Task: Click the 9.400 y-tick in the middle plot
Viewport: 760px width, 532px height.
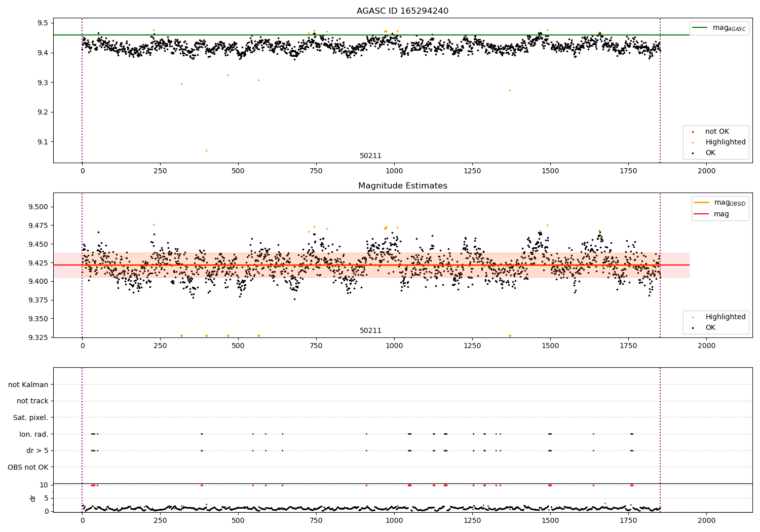Action: point(38,282)
